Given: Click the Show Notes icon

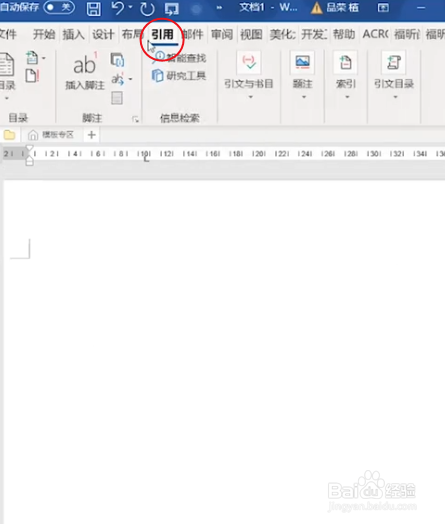Looking at the screenshot, I should point(117,98).
